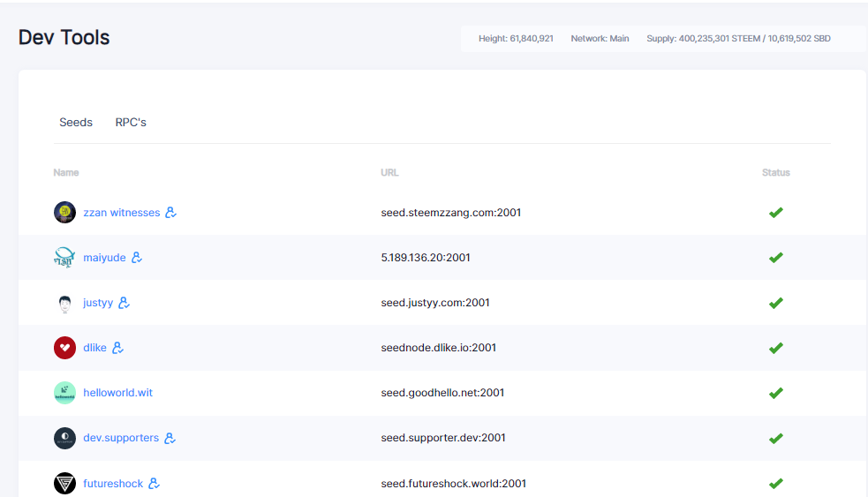Select URL seed.steemzzang.com:2001
Screen dimensions: 868x497
(x=450, y=213)
